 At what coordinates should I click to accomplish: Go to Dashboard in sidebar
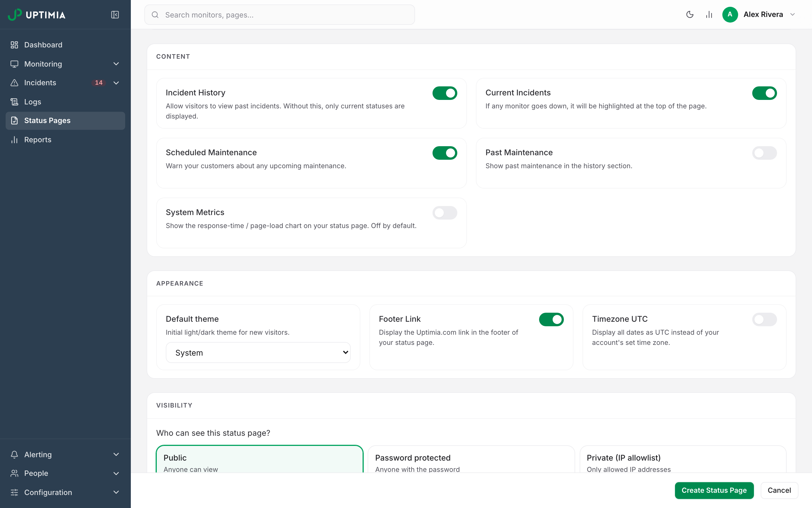tap(65, 45)
